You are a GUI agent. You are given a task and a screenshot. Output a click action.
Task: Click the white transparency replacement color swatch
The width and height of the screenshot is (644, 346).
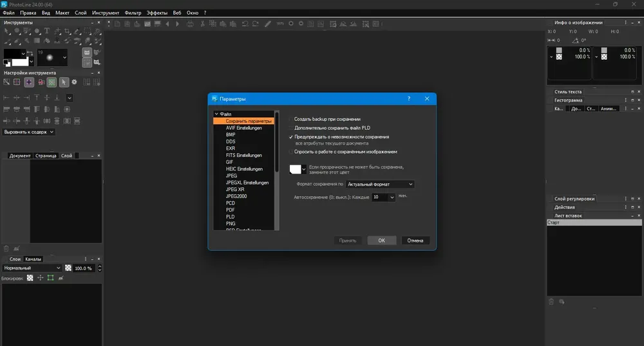pyautogui.click(x=296, y=169)
